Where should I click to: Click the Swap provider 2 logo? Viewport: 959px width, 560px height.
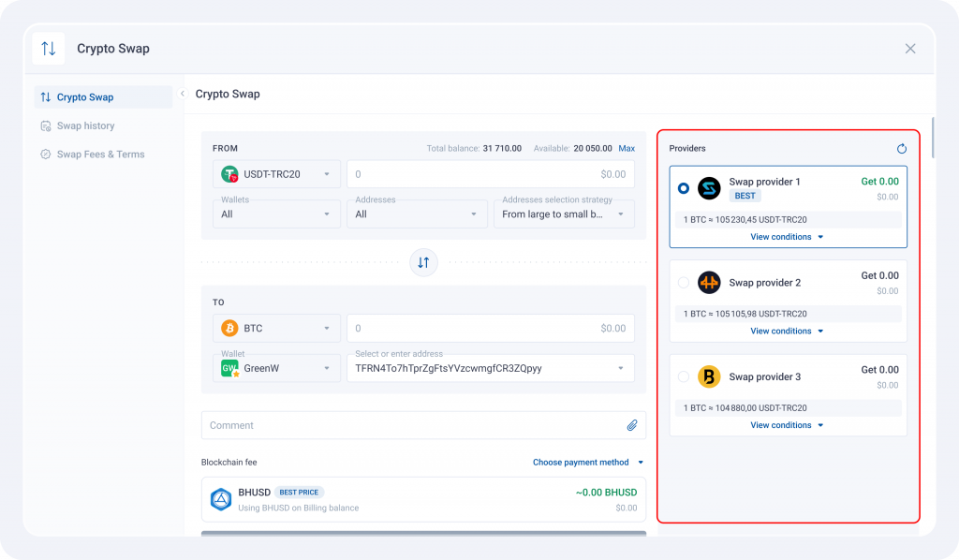[x=709, y=282]
